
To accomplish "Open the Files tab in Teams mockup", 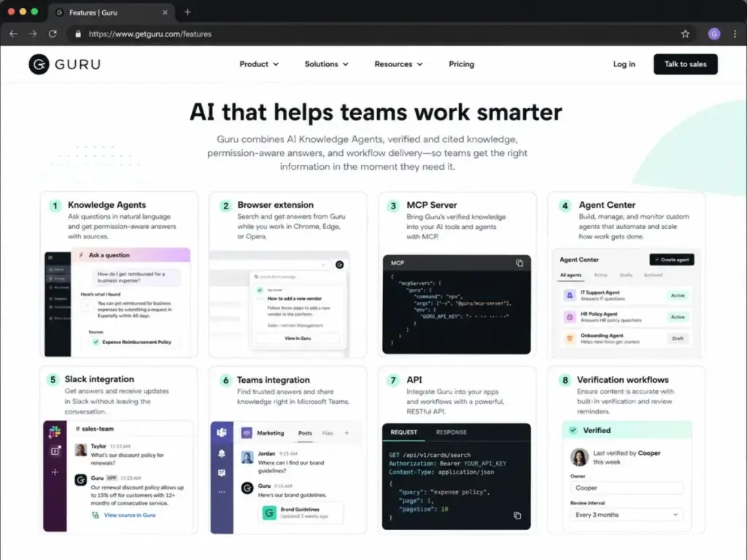I will 328,433.
